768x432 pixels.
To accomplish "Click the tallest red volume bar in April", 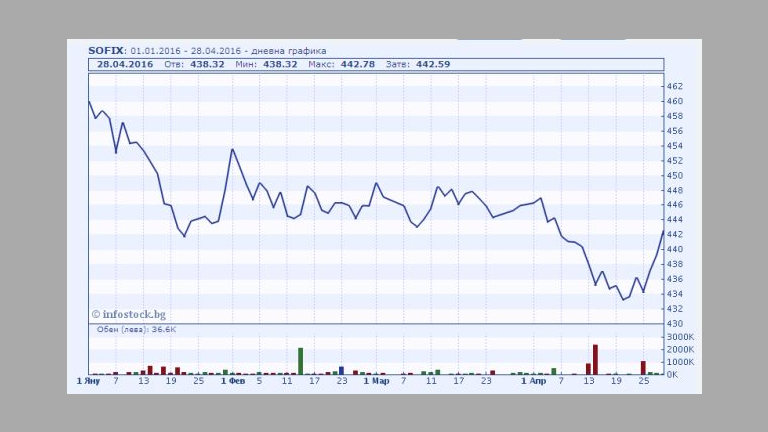I will 595,359.
